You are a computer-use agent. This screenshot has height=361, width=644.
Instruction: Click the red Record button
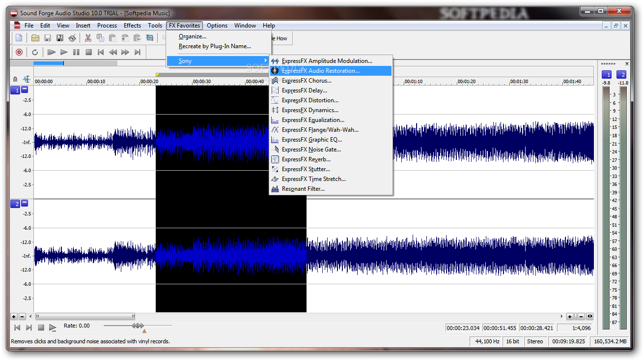click(19, 52)
